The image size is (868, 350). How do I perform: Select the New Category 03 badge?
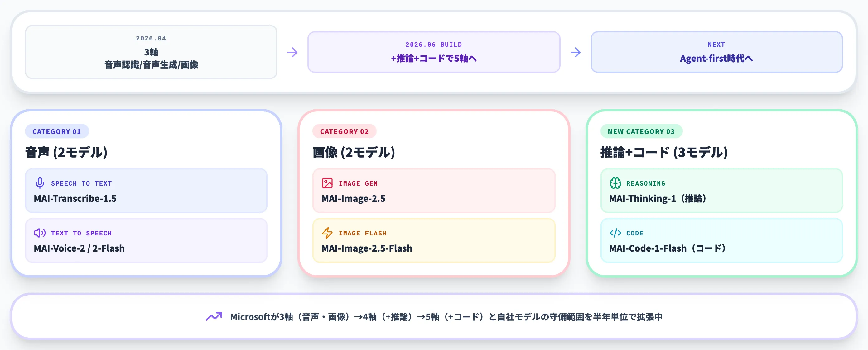641,131
